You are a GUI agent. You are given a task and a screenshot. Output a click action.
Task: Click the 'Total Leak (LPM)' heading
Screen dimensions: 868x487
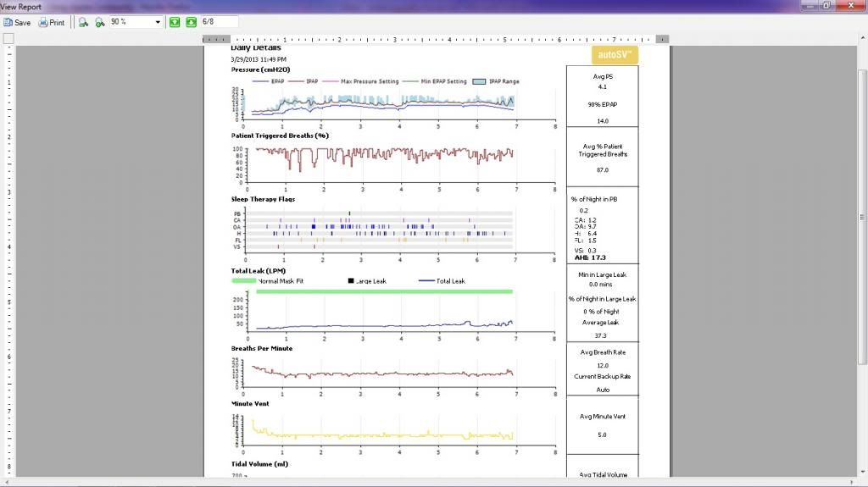pos(258,271)
